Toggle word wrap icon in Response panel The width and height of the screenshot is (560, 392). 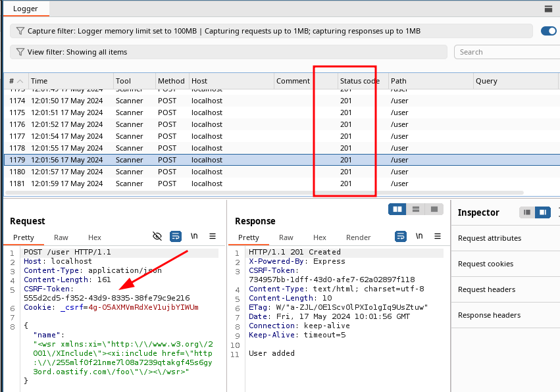pos(400,237)
